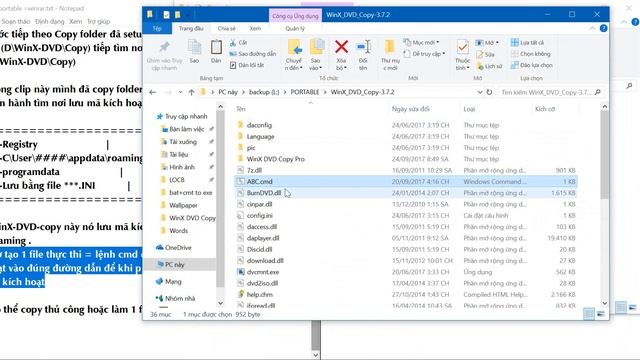
Task: Switch to details view icon in status bar
Action: pos(589,314)
